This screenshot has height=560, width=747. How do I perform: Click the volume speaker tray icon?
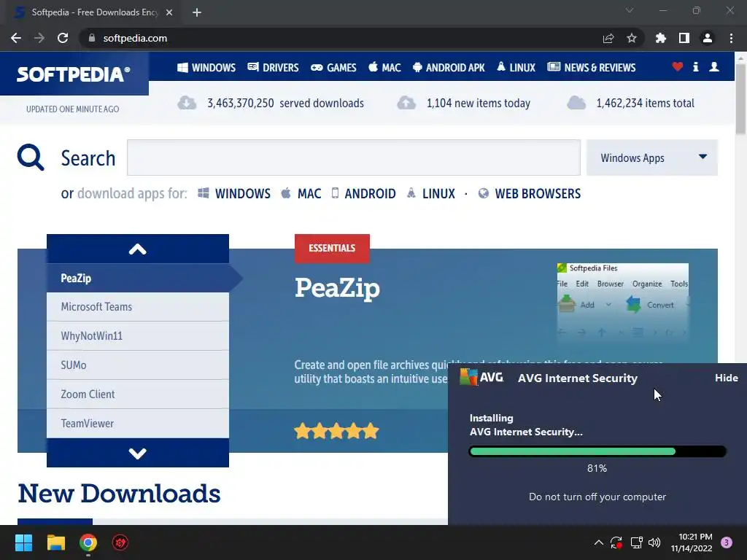coord(654,542)
